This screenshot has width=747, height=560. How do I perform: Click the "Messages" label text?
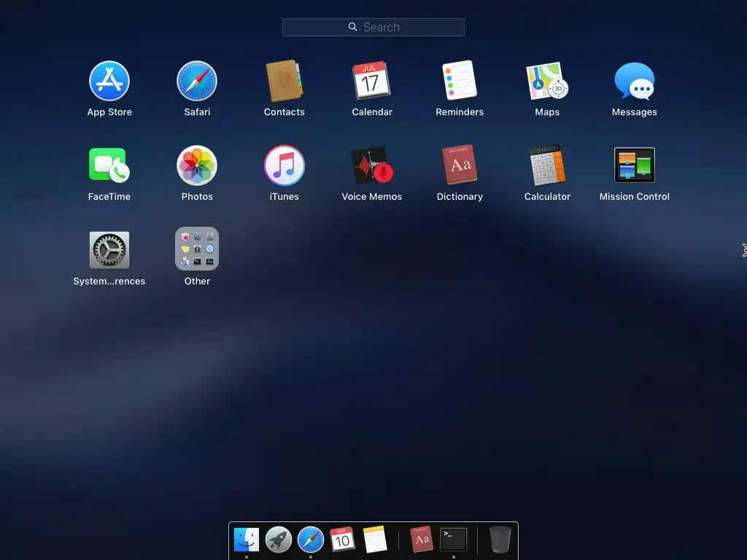(634, 112)
